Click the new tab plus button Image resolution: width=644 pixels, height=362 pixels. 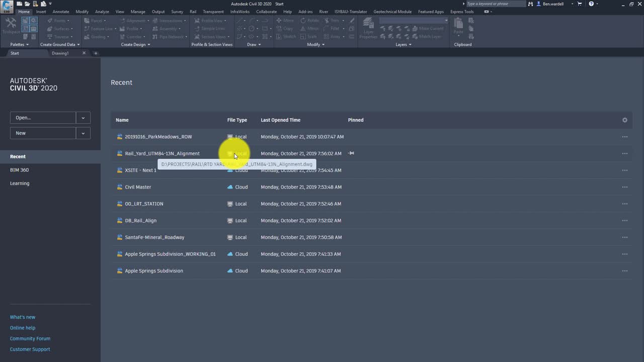coord(96,53)
